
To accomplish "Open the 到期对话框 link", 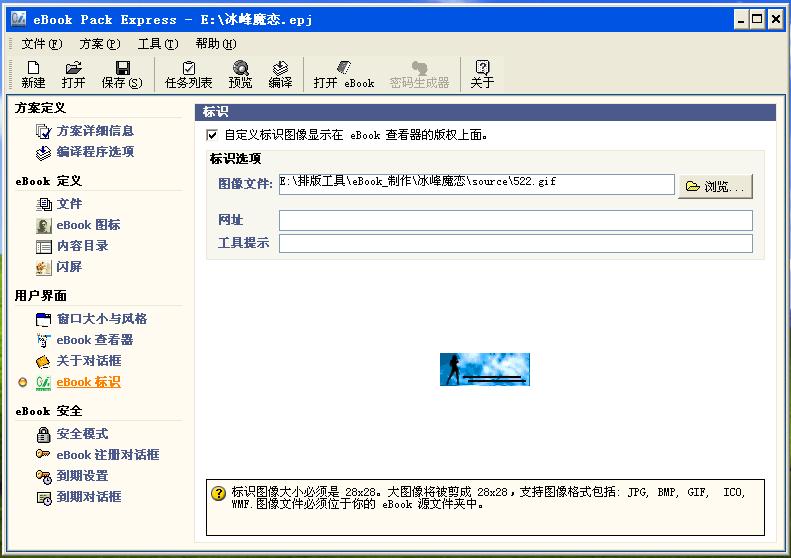I will pos(89,497).
